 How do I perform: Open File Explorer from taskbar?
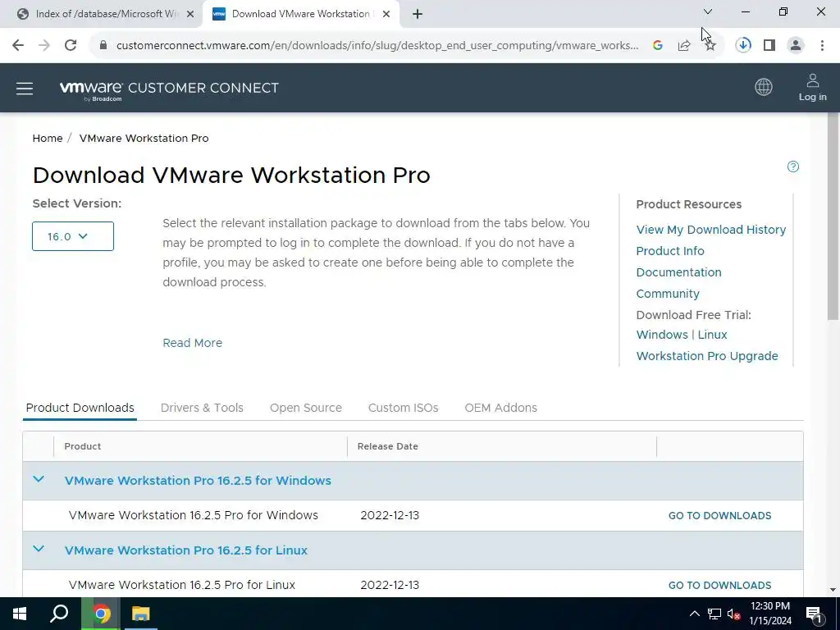click(x=141, y=614)
